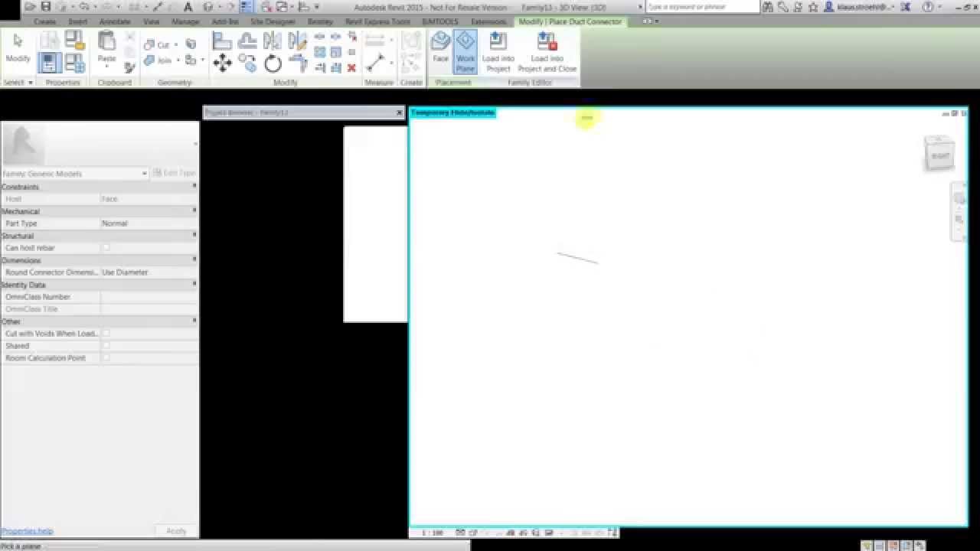Toggle Room Calculation Point checkbox
The image size is (980, 551).
coord(106,357)
